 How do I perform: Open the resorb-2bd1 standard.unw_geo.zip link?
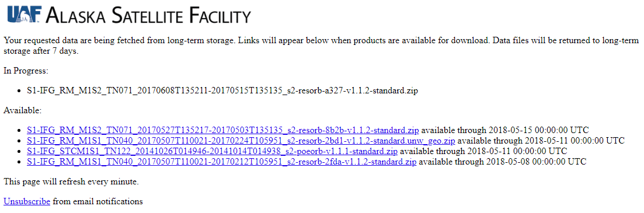(x=241, y=141)
